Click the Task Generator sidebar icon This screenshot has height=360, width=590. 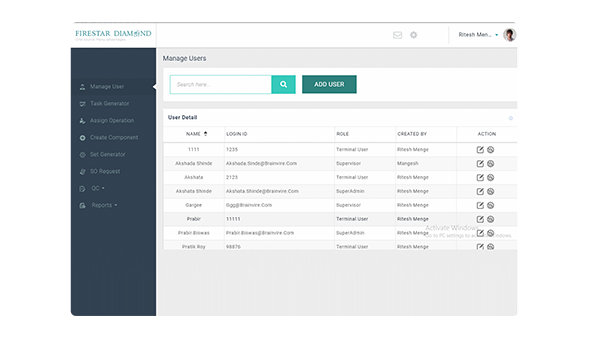(82, 104)
